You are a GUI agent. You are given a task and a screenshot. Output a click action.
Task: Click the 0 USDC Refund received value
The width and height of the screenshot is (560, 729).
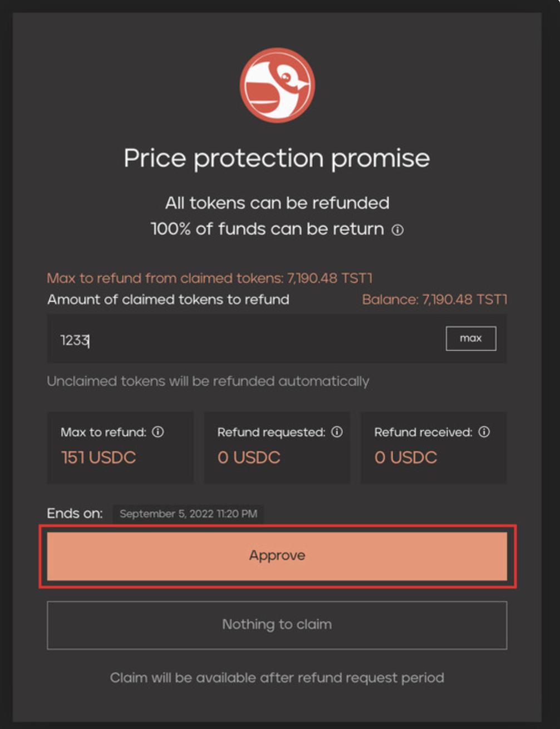pyautogui.click(x=406, y=457)
